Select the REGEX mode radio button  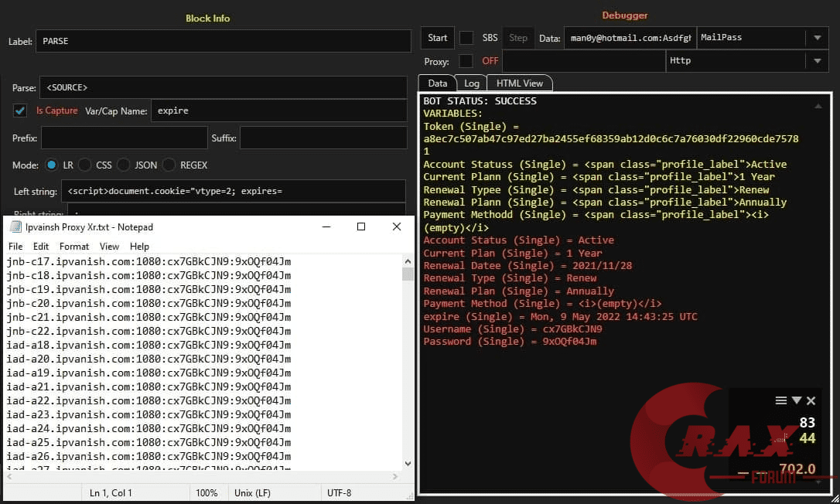tap(169, 165)
